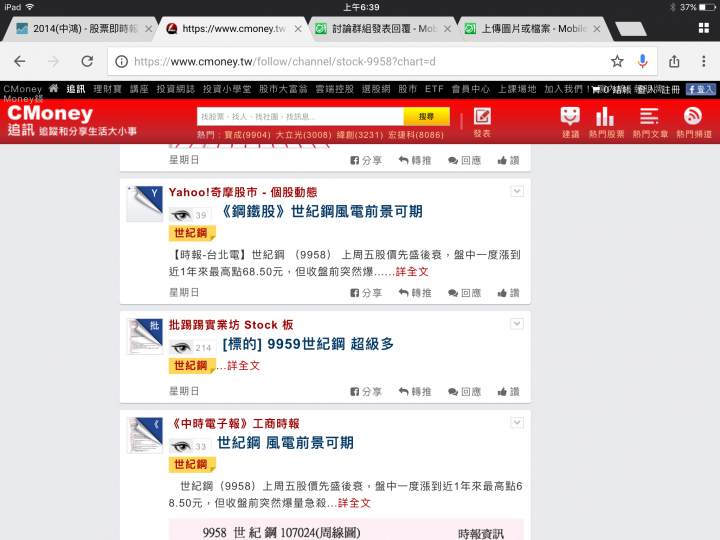Open a new tab with the blank tab button
This screenshot has width=720, height=540.
click(x=631, y=29)
